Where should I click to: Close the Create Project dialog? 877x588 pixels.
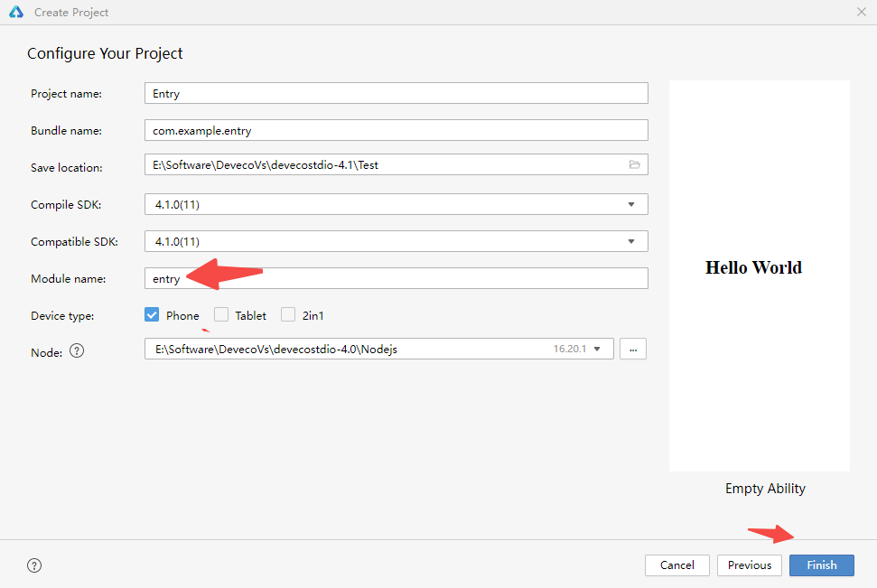click(861, 13)
